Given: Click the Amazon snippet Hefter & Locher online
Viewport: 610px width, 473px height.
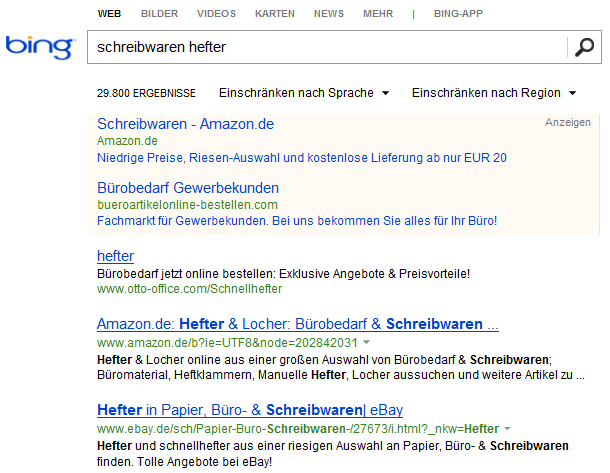Looking at the screenshot, I should click(x=341, y=367).
